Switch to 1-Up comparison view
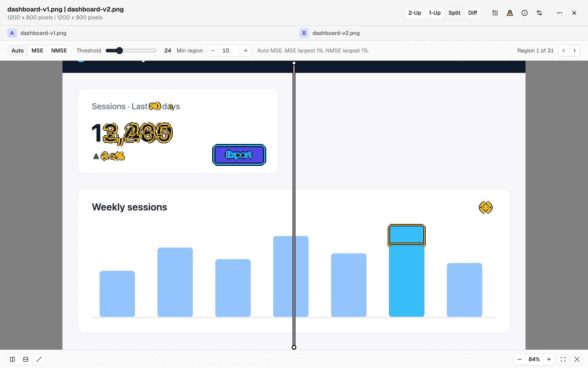 [434, 13]
